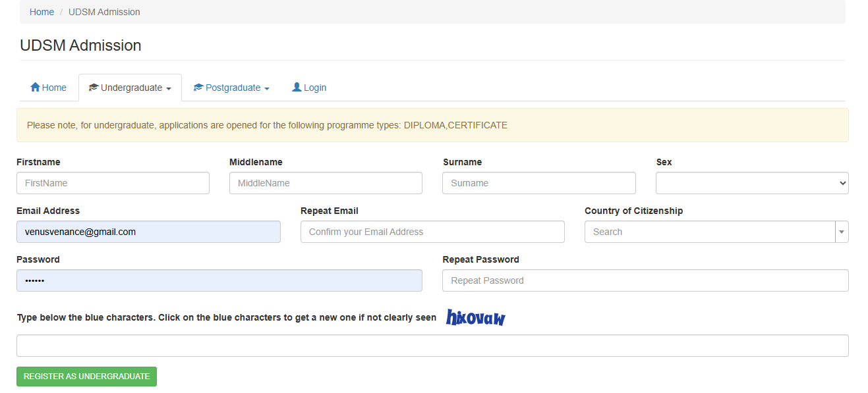
Task: Focus the Middlename input field
Action: point(326,183)
